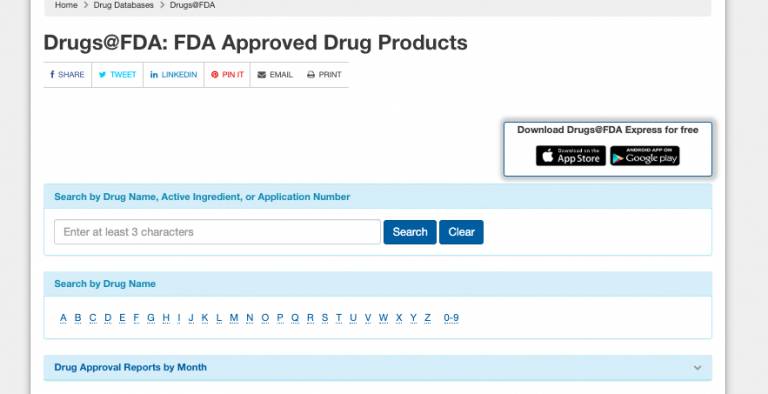Screen dimensions: 768x394
Task: Share on LinkedIn
Action: 173,75
